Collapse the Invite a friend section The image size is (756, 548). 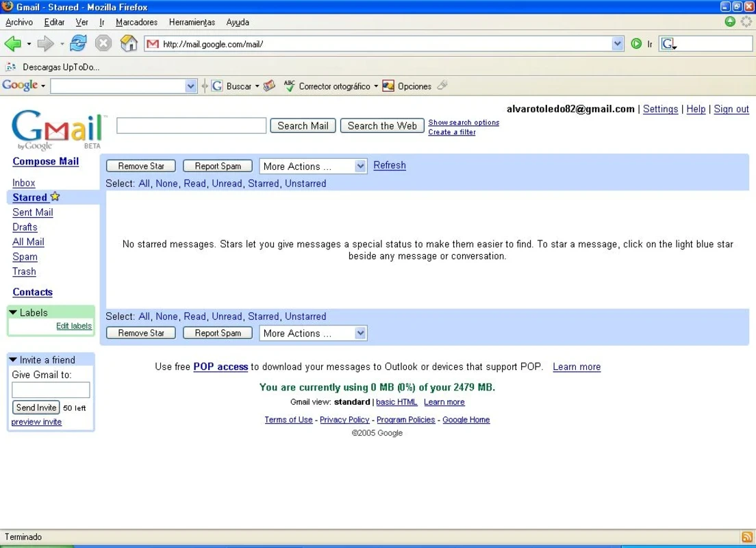(13, 360)
